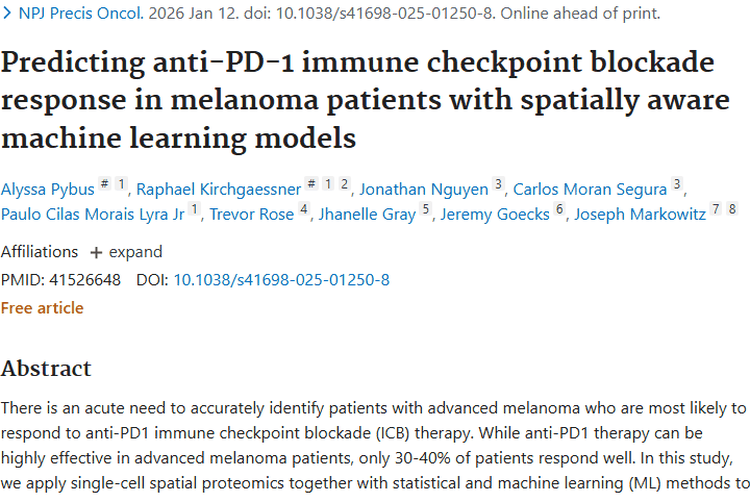Open author Paulo Cilas Morais Lyra Jr
This screenshot has height=500, width=750.
pyautogui.click(x=92, y=213)
